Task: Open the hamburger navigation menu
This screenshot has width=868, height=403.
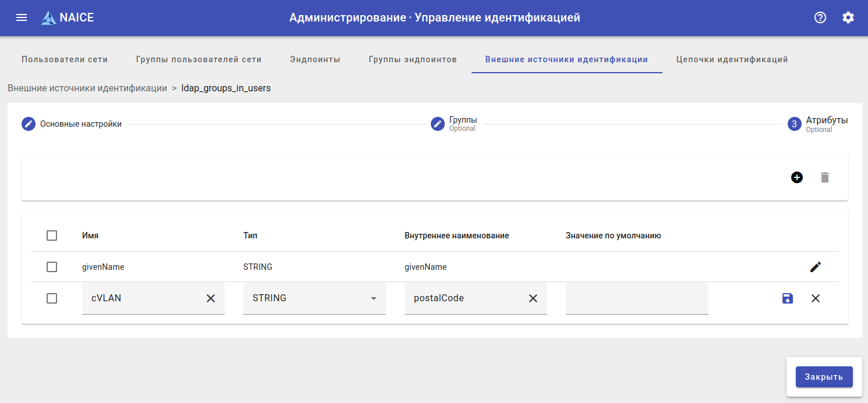Action: coord(22,17)
